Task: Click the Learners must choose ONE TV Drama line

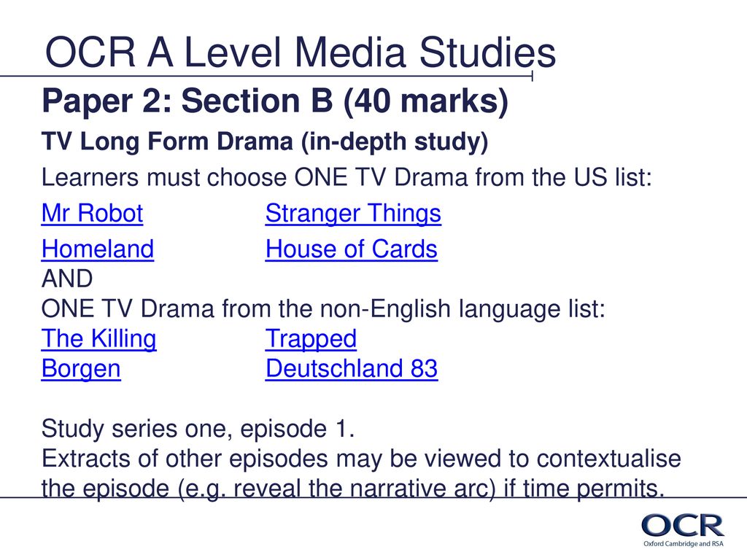Action: [x=347, y=177]
